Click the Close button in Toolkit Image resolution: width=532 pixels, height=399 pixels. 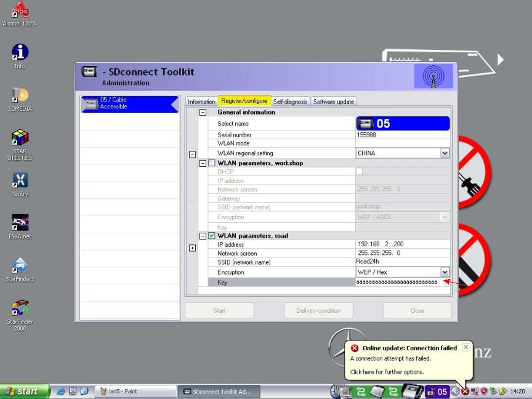pos(417,310)
